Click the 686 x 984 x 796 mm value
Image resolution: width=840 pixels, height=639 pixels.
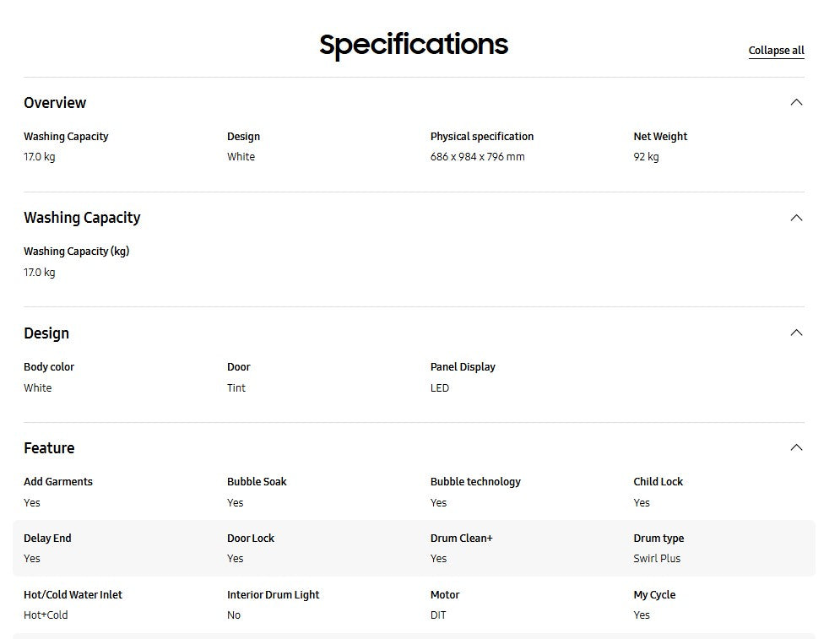pyautogui.click(x=477, y=157)
